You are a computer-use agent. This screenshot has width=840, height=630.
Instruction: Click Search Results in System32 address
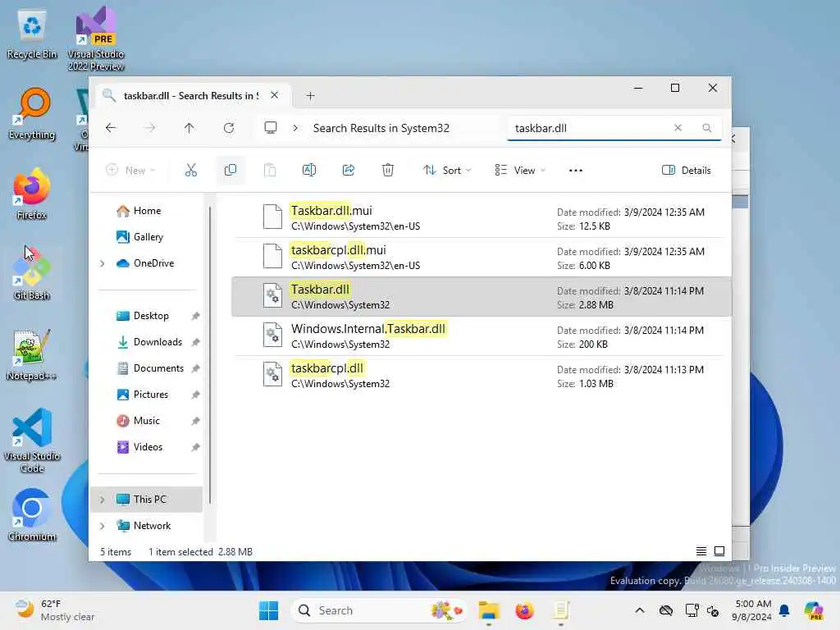click(x=381, y=128)
